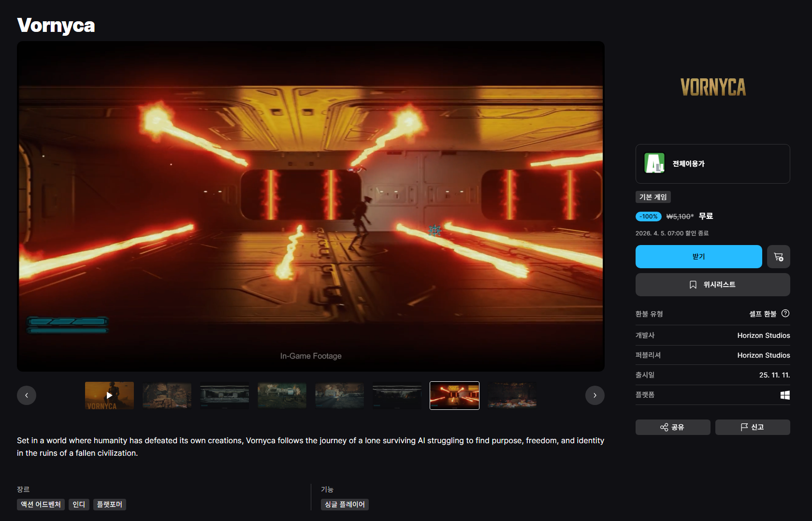
Task: Select the 액션 어드벤처 genre tag
Action: [41, 505]
